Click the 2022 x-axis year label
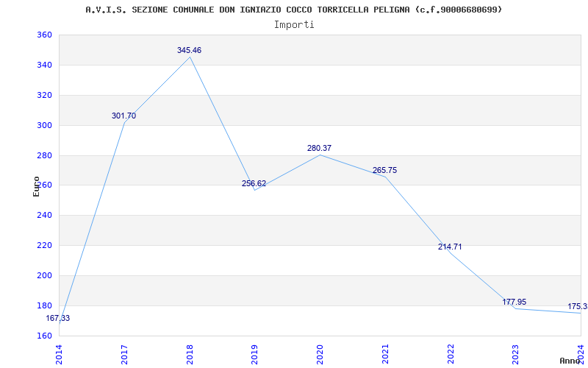The width and height of the screenshot is (588, 368). click(451, 354)
